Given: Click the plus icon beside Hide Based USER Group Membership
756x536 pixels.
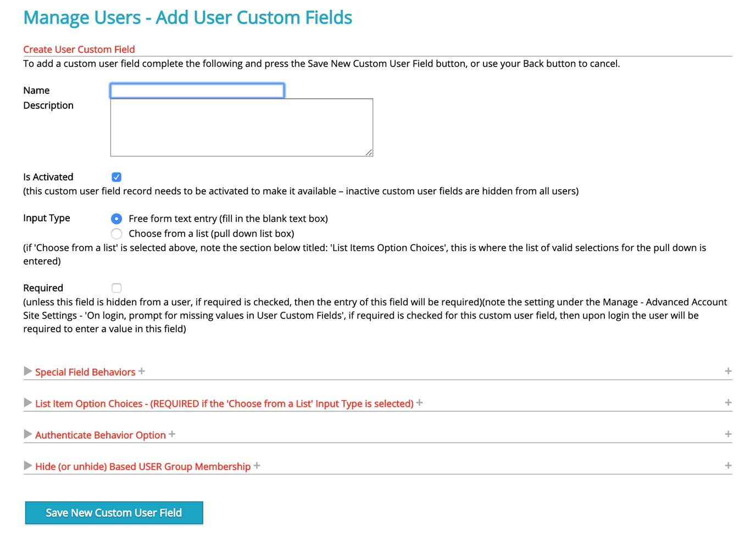Looking at the screenshot, I should click(257, 465).
